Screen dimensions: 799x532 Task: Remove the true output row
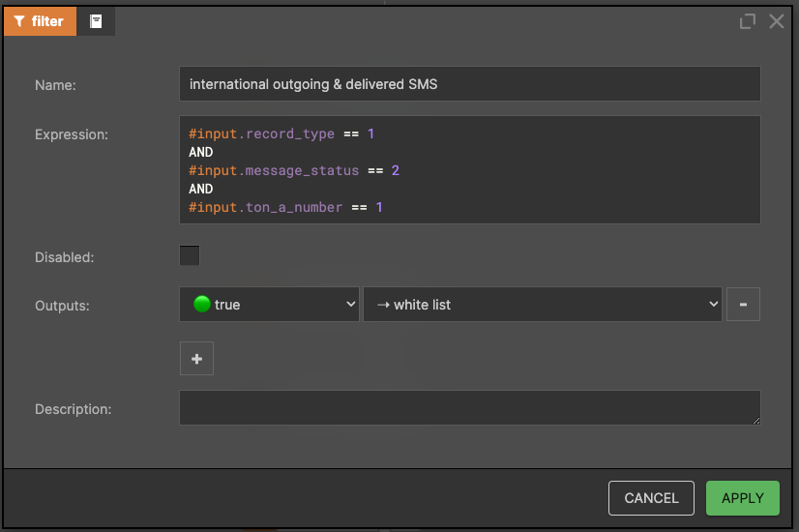(x=743, y=305)
